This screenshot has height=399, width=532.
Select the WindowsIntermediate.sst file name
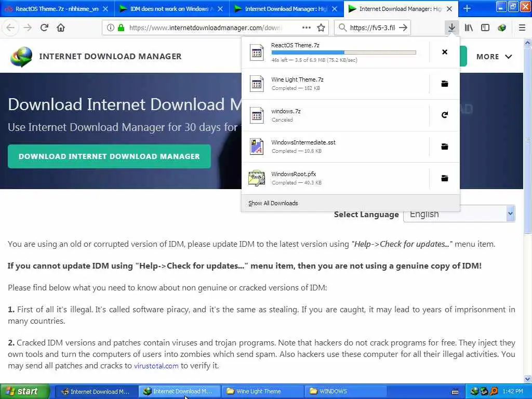pyautogui.click(x=303, y=142)
